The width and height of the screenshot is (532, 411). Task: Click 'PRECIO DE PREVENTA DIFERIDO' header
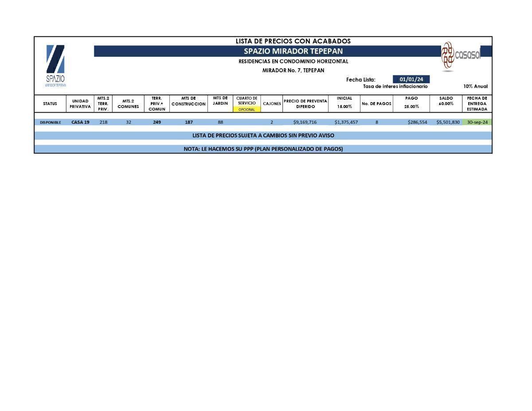(305, 104)
